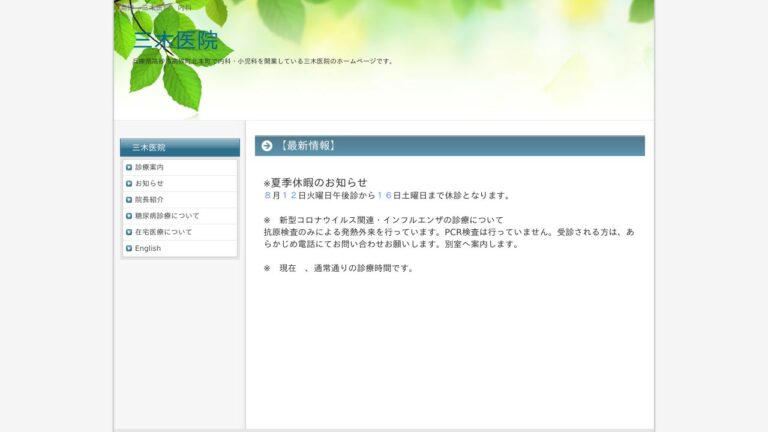Click the arrow icon beside お知らせ
The image size is (768, 432).
(129, 183)
